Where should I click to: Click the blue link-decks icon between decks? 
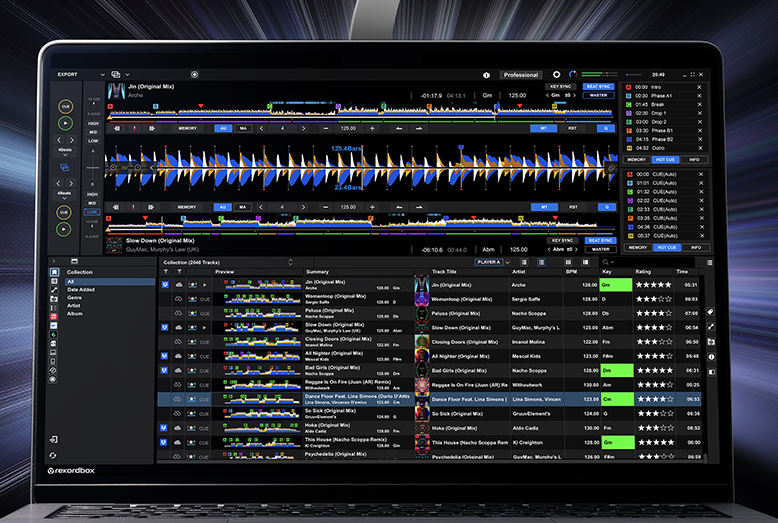[x=65, y=168]
